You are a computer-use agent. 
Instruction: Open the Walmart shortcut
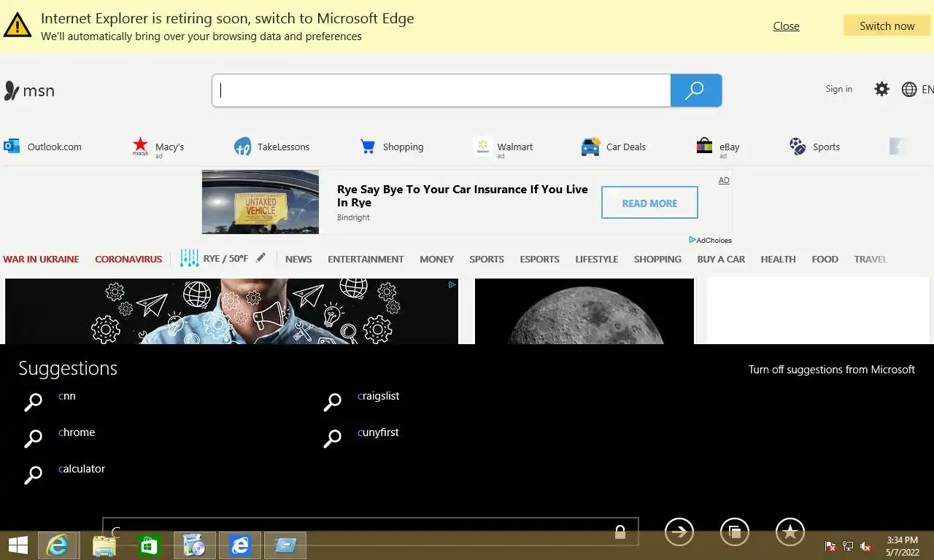coord(503,147)
